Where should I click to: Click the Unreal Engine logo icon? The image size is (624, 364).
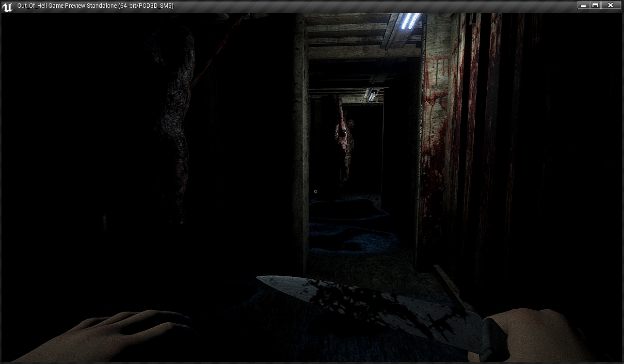[7, 6]
